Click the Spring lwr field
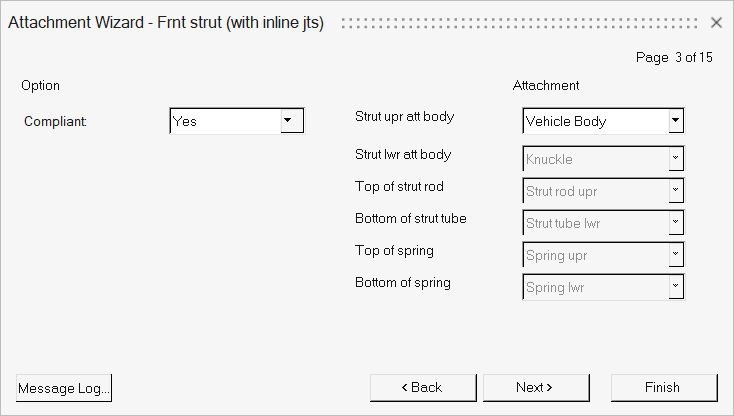This screenshot has height=416, width=734. [x=595, y=287]
